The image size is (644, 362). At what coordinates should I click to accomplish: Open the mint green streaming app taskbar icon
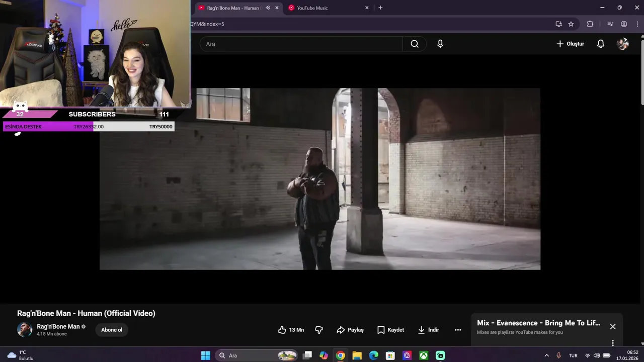tap(440, 355)
